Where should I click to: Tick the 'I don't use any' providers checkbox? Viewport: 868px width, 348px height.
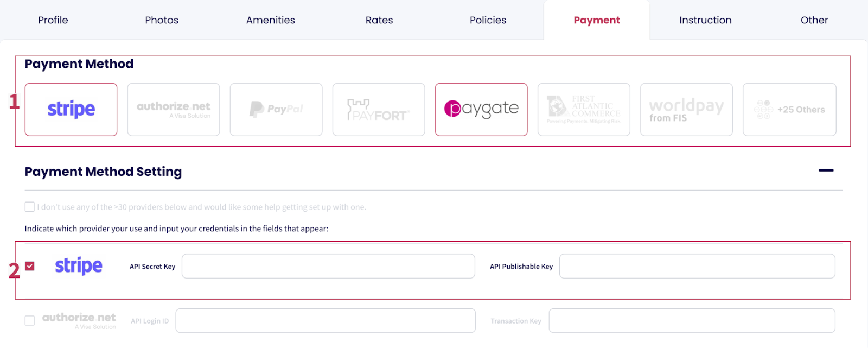click(30, 207)
